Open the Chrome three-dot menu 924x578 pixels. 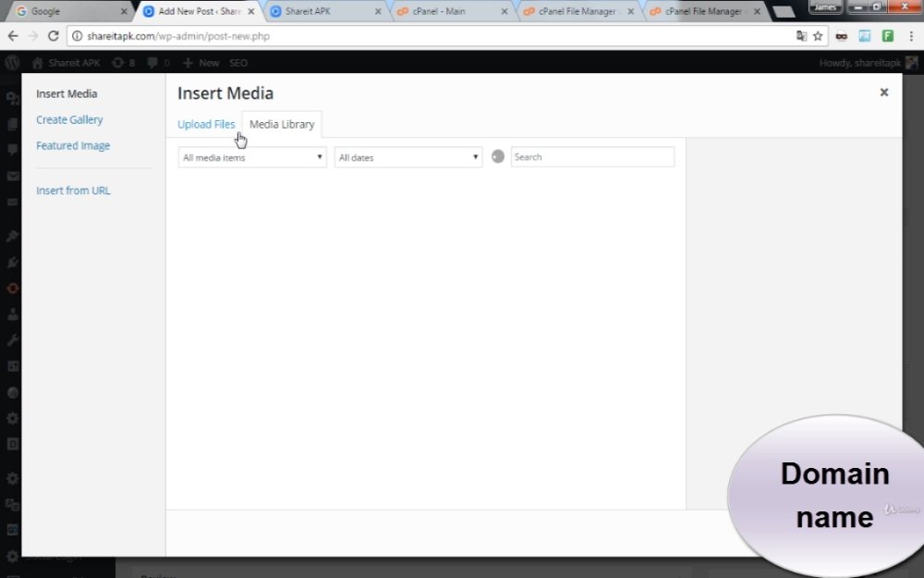[x=911, y=36]
